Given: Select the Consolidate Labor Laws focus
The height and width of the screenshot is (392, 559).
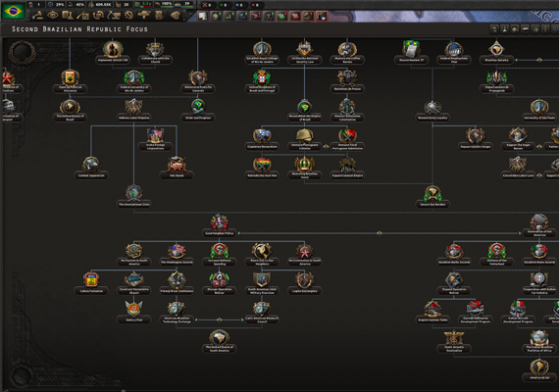Looking at the screenshot, I should pyautogui.click(x=518, y=169).
